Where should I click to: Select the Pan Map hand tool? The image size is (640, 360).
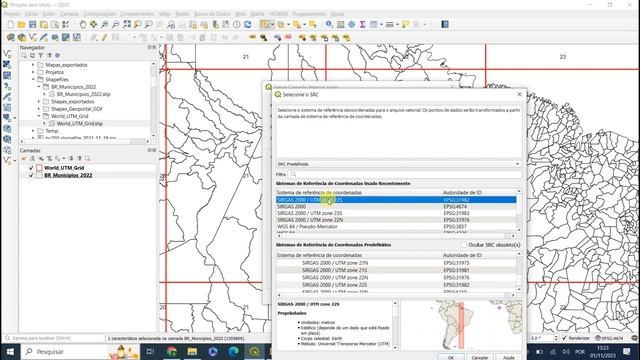tap(83, 24)
